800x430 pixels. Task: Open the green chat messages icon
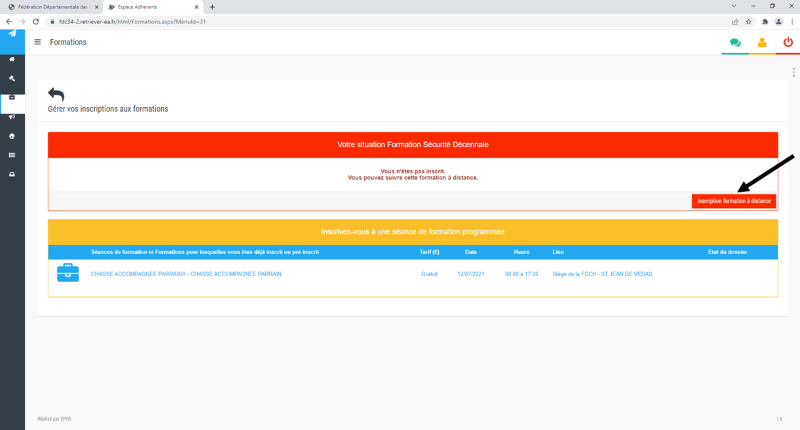[735, 43]
